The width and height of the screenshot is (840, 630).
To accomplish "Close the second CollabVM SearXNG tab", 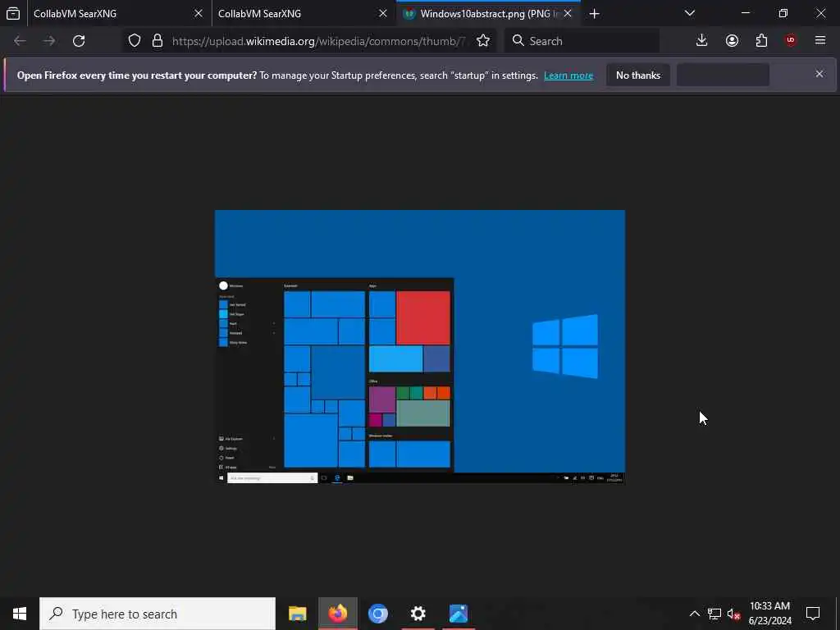I will coord(383,14).
